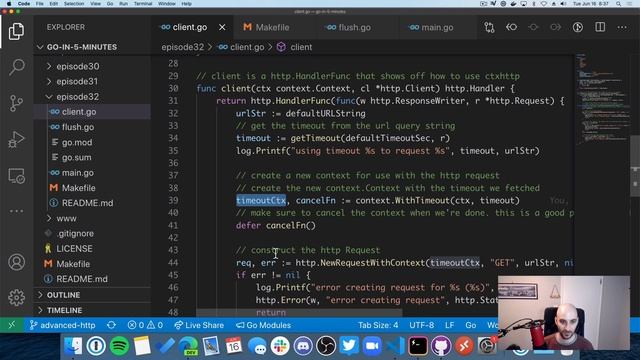
Task: Change the LF end of line sequence
Action: (x=449, y=325)
